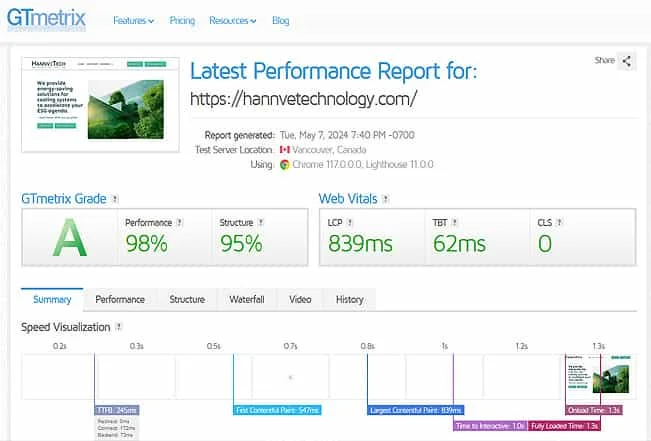Open the final filmstrip frame thumbnail
Image resolution: width=651 pixels, height=441 pixels.
click(598, 377)
